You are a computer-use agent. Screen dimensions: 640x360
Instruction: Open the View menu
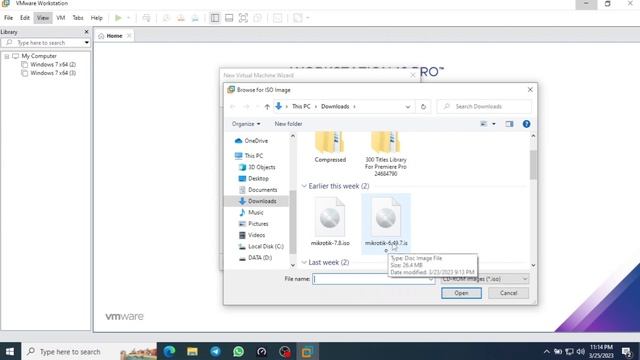(x=43, y=18)
